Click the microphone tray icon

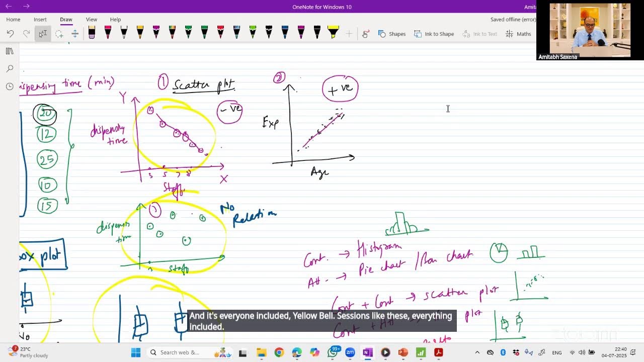pyautogui.click(x=529, y=352)
